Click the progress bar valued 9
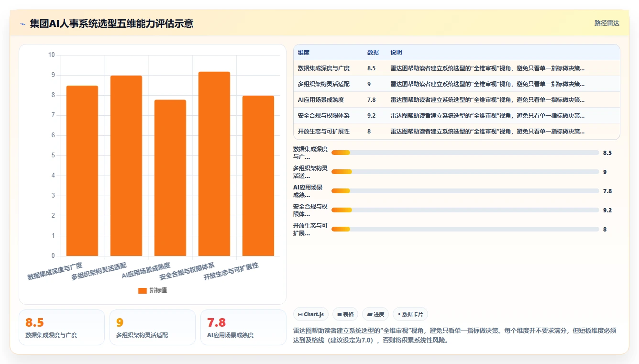 click(x=465, y=172)
